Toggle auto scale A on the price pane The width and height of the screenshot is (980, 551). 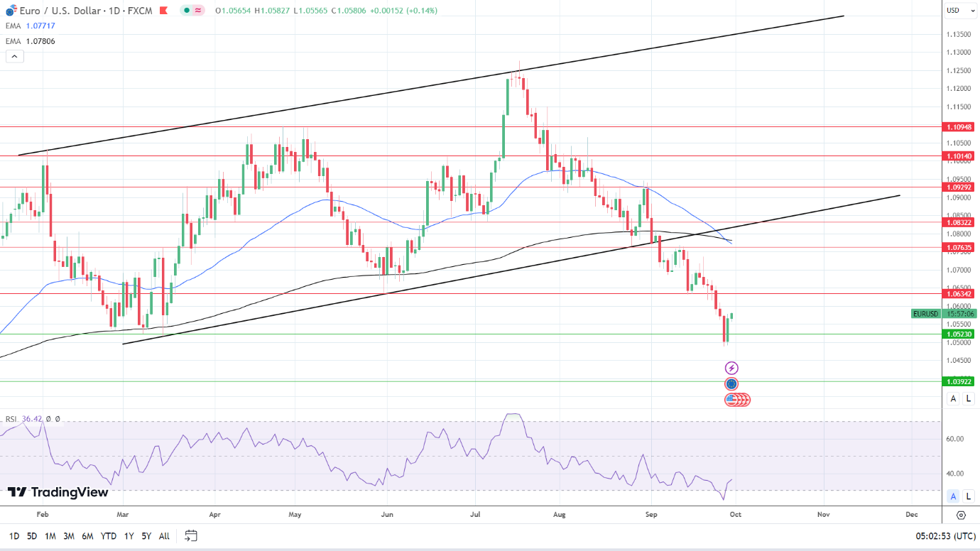pyautogui.click(x=953, y=398)
